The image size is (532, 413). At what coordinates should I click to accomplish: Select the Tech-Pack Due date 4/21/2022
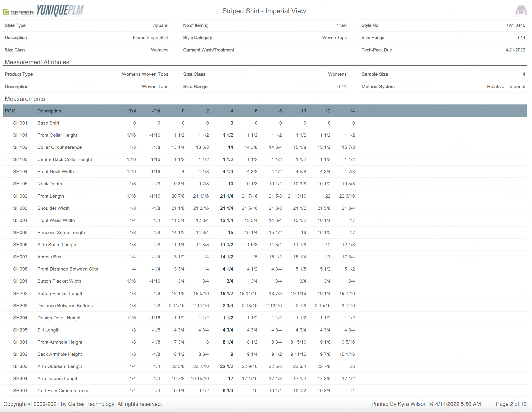coord(515,50)
